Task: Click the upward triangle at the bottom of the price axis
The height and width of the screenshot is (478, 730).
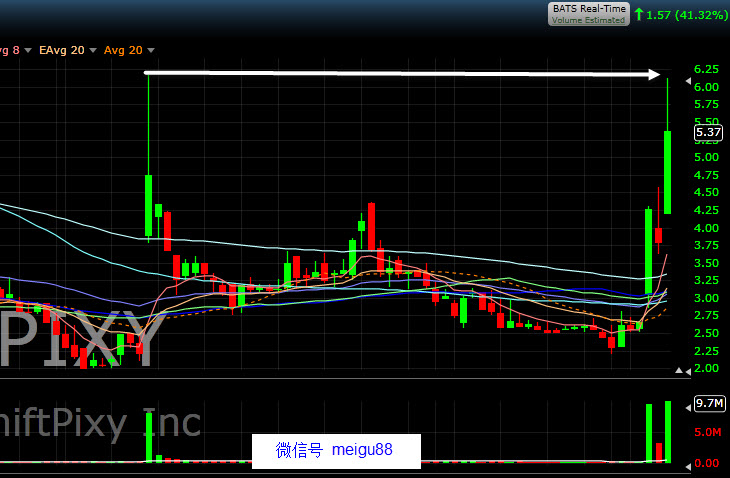Action: tap(679, 370)
